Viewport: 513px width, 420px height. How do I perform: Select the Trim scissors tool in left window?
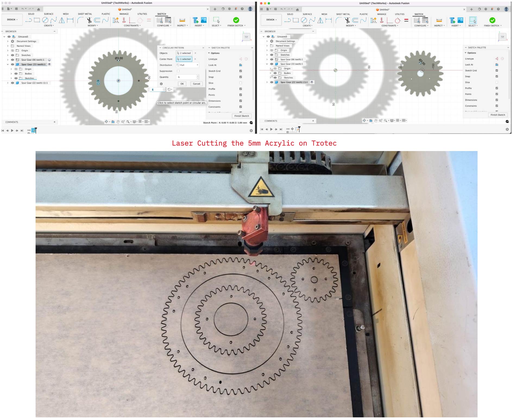[89, 20]
